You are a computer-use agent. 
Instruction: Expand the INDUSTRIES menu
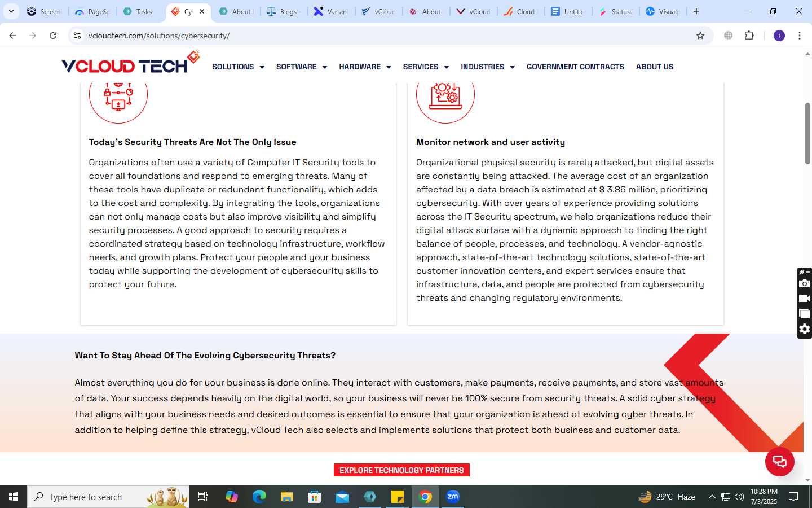pos(488,67)
